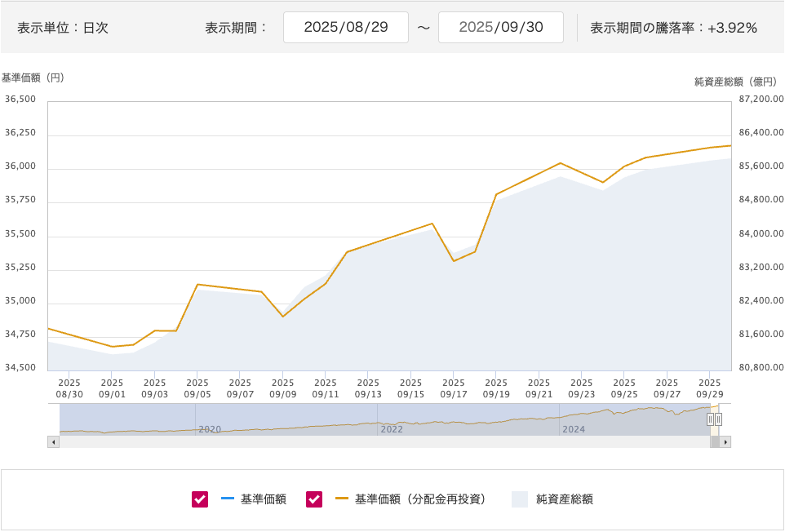Click the navigator scrollbar thumb at far right
785x532 pixels.
tap(715, 441)
